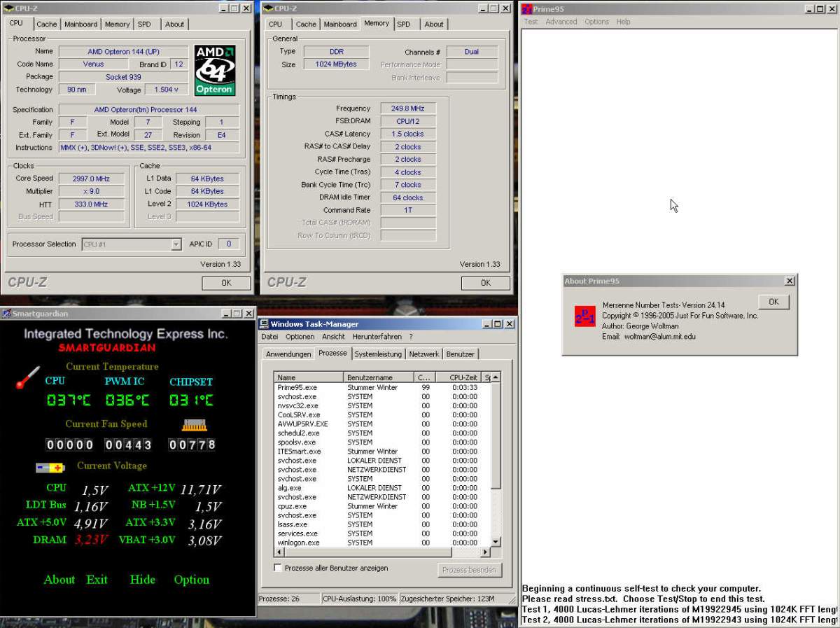
Task: Select the services.exe process row
Action: (x=382, y=533)
